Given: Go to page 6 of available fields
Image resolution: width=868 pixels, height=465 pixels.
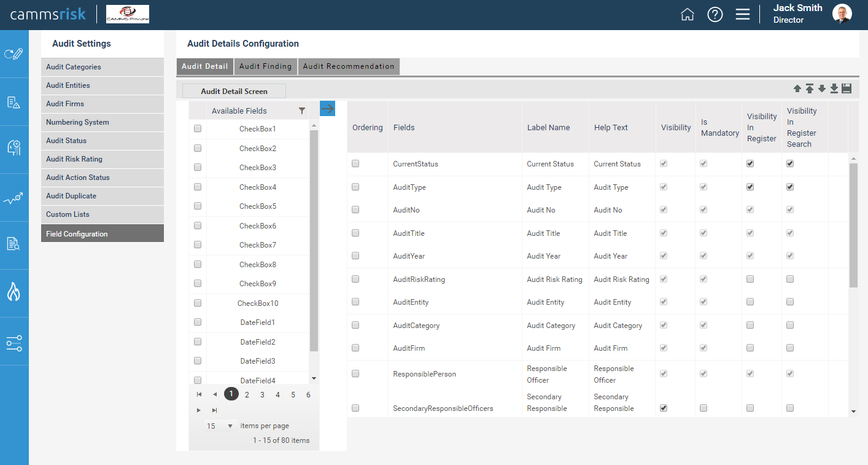Looking at the screenshot, I should coord(308,394).
